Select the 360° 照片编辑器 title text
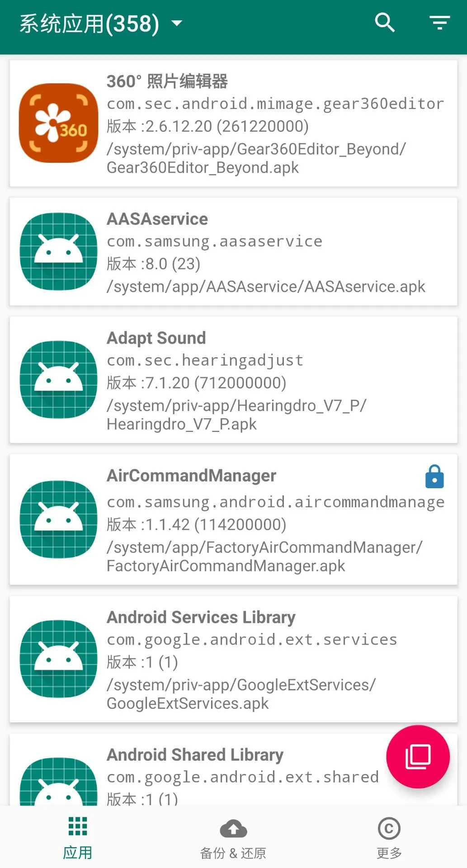Screen dimensions: 467x868 point(167,82)
